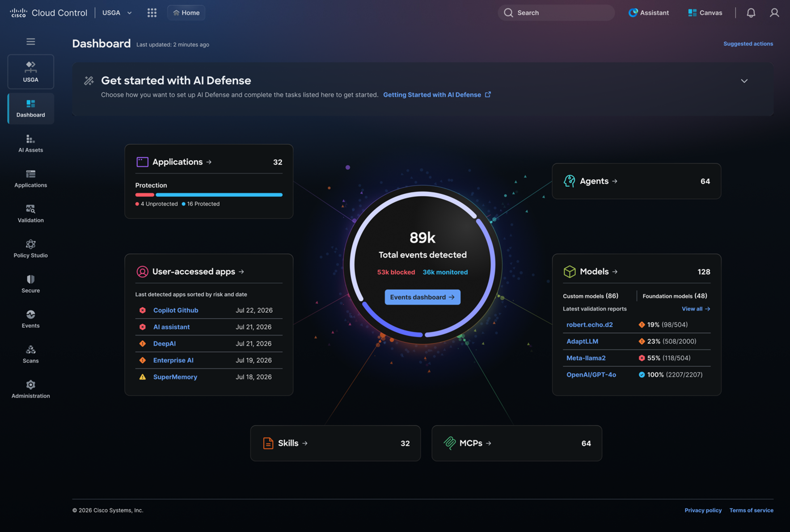
Task: Select the USGA organization icon in sidebar
Action: click(30, 71)
